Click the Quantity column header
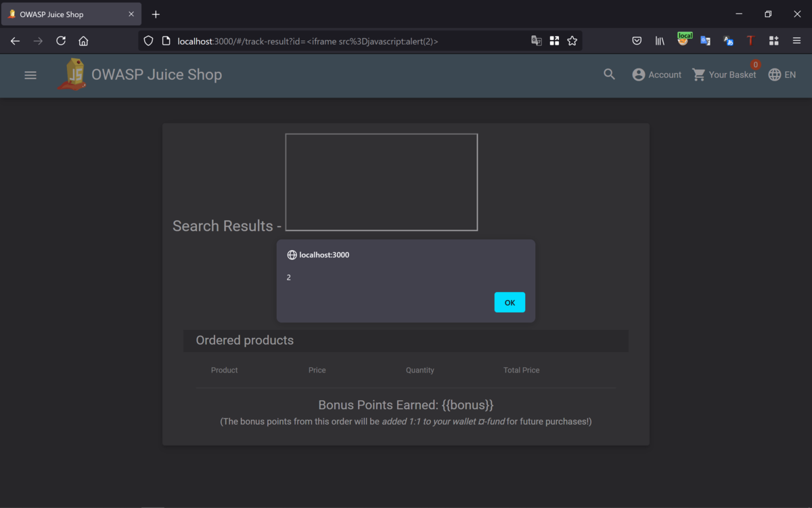The height and width of the screenshot is (508, 812). (x=420, y=370)
